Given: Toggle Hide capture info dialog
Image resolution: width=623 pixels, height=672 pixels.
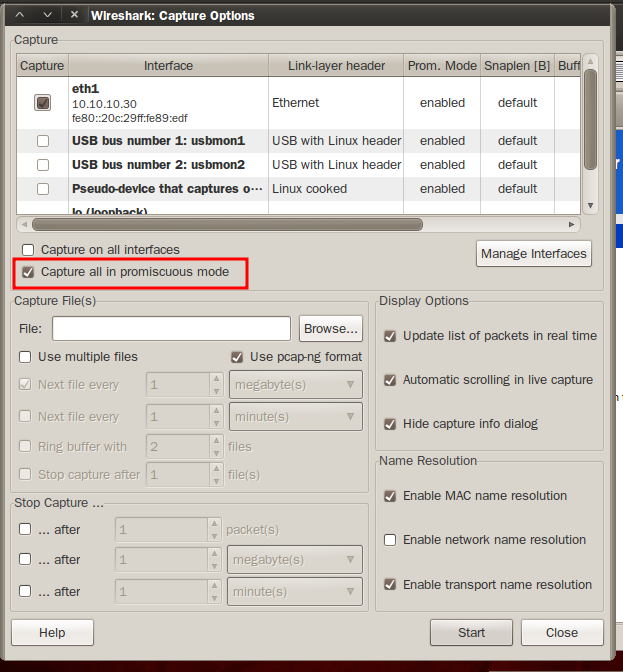Looking at the screenshot, I should click(390, 424).
